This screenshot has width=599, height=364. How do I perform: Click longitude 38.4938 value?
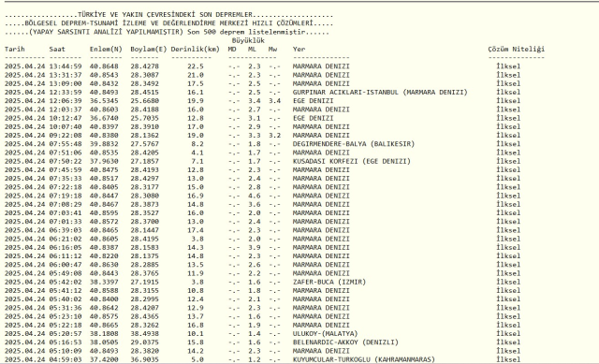coord(144,333)
